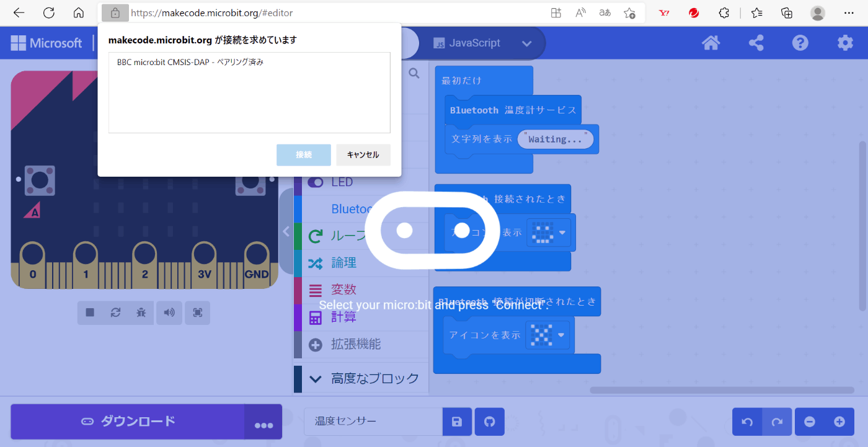Go to the MakeCode home icon
Screen dimensions: 868x447
(x=711, y=43)
